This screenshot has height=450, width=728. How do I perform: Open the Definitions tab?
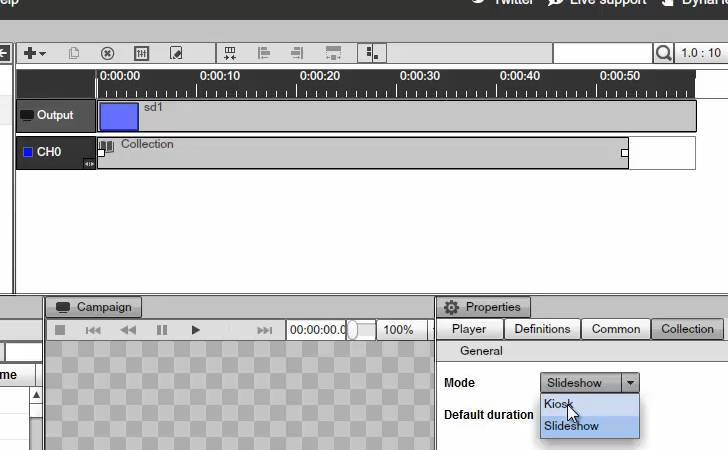click(542, 329)
